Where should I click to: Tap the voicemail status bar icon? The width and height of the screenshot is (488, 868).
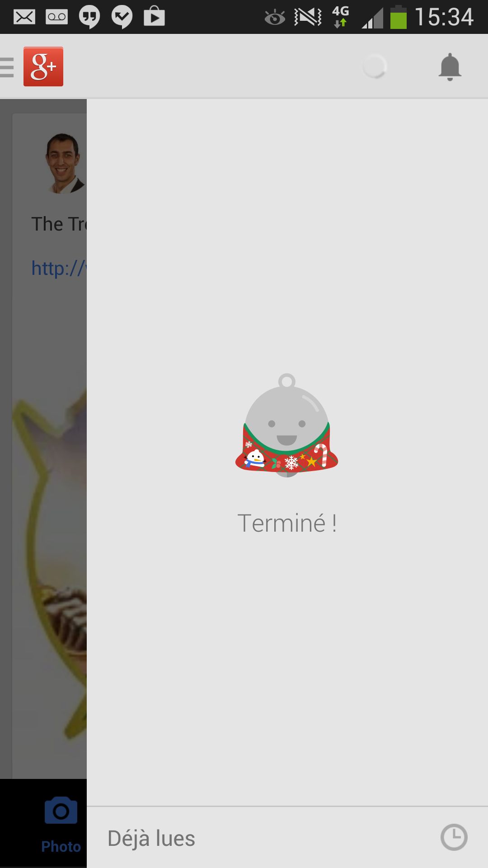[x=57, y=17]
